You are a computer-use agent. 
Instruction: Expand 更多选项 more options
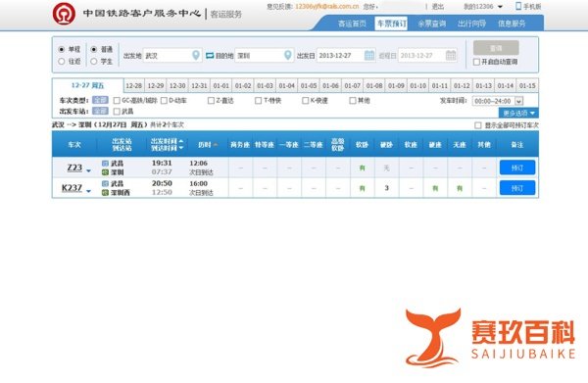click(518, 113)
